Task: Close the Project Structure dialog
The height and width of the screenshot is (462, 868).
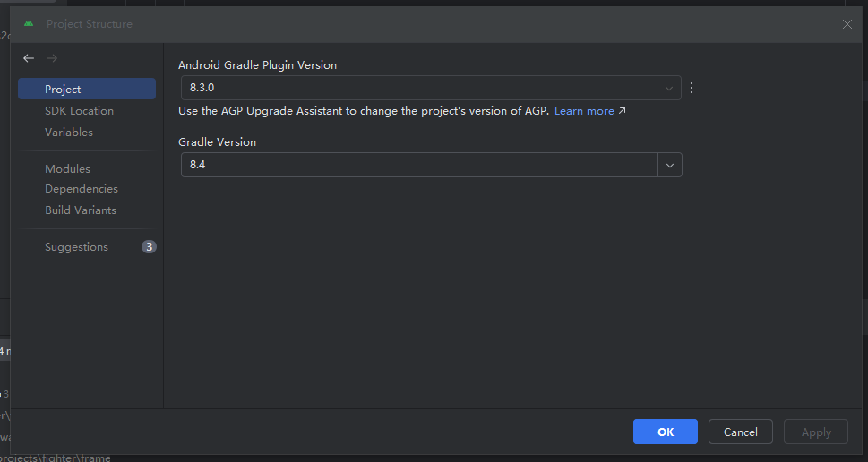Action: click(847, 24)
